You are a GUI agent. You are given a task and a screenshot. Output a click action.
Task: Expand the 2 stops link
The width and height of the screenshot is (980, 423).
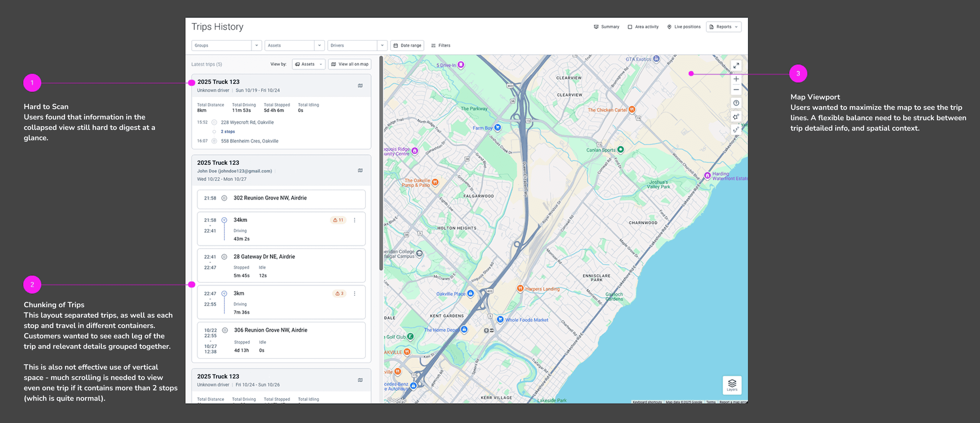tap(227, 131)
